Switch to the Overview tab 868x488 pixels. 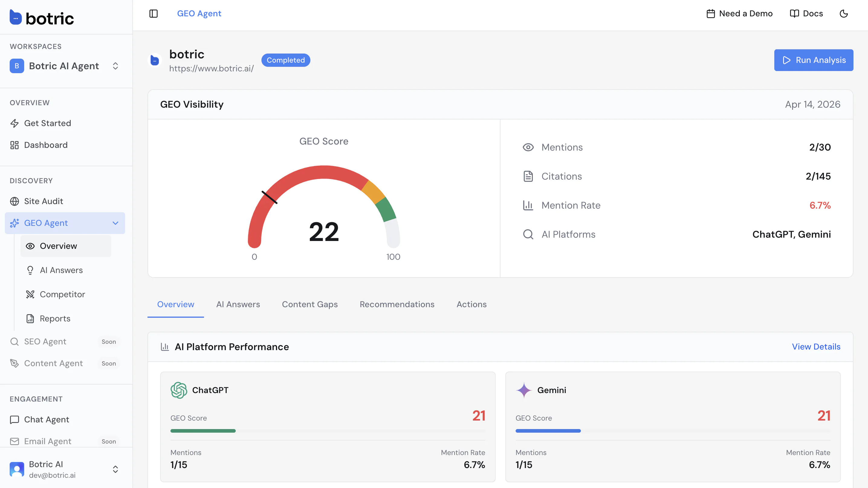176,305
